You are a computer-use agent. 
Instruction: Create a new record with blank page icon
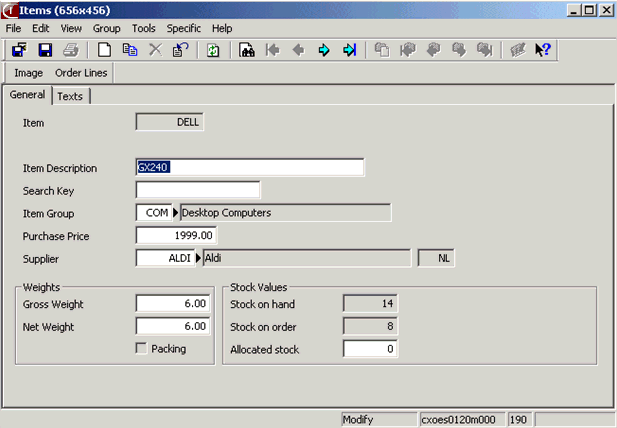[x=104, y=50]
